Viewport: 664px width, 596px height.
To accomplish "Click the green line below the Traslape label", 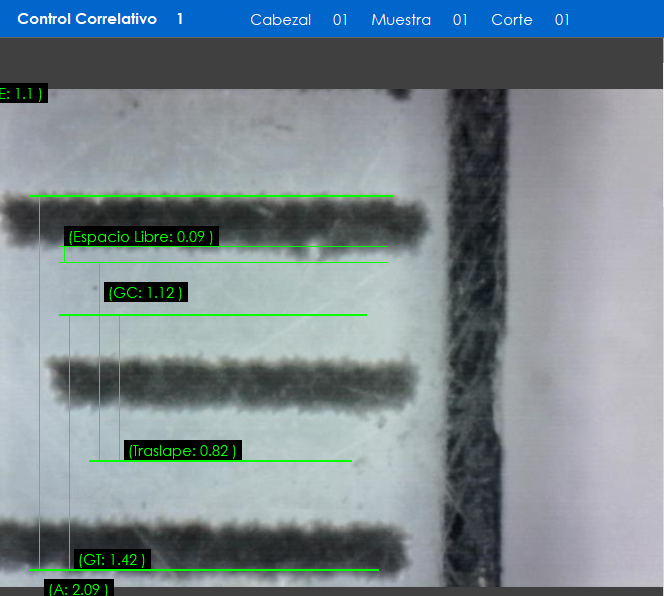I will pyautogui.click(x=220, y=461).
